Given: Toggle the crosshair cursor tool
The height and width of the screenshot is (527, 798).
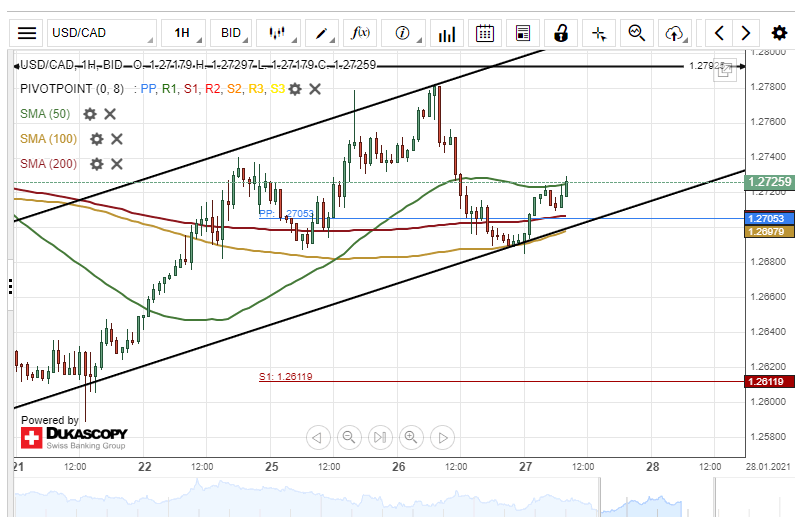Looking at the screenshot, I should point(599,33).
